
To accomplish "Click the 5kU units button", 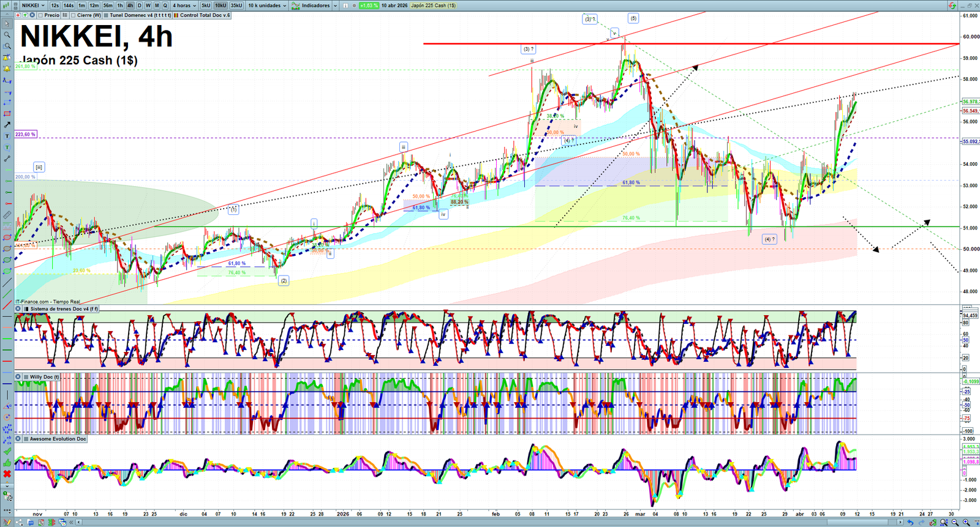I will click(x=206, y=6).
